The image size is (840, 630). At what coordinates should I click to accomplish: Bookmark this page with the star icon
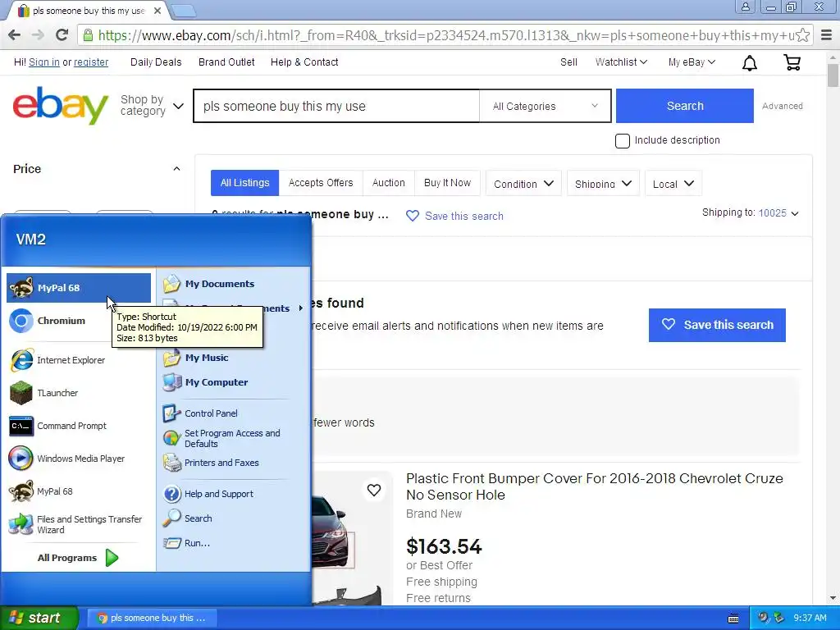coord(802,35)
